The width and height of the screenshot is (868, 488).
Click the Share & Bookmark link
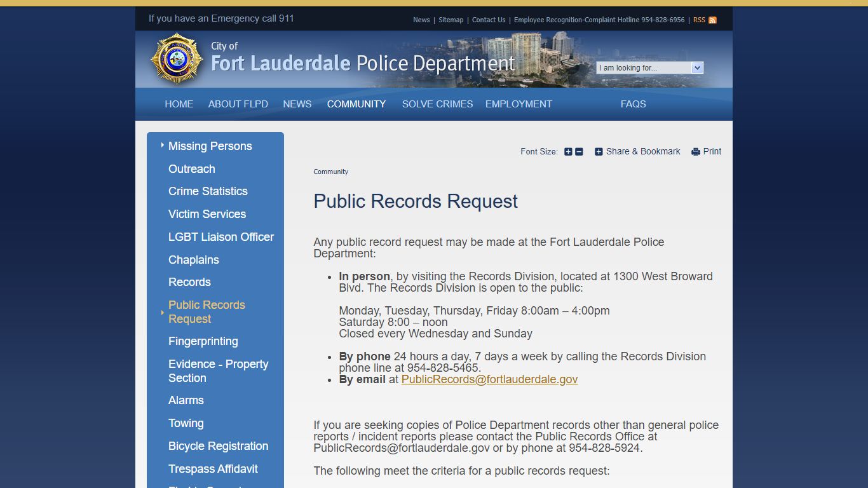(x=643, y=152)
